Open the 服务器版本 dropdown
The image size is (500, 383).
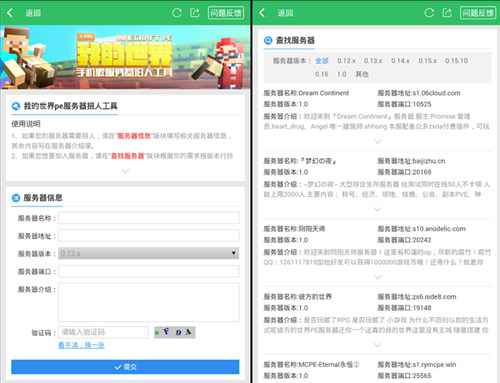tap(149, 253)
